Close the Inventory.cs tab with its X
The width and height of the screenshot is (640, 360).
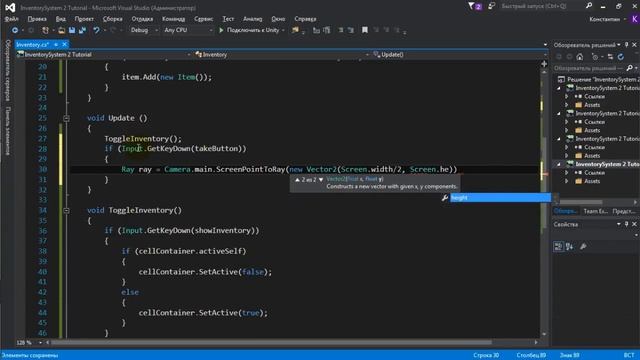pyautogui.click(x=64, y=44)
